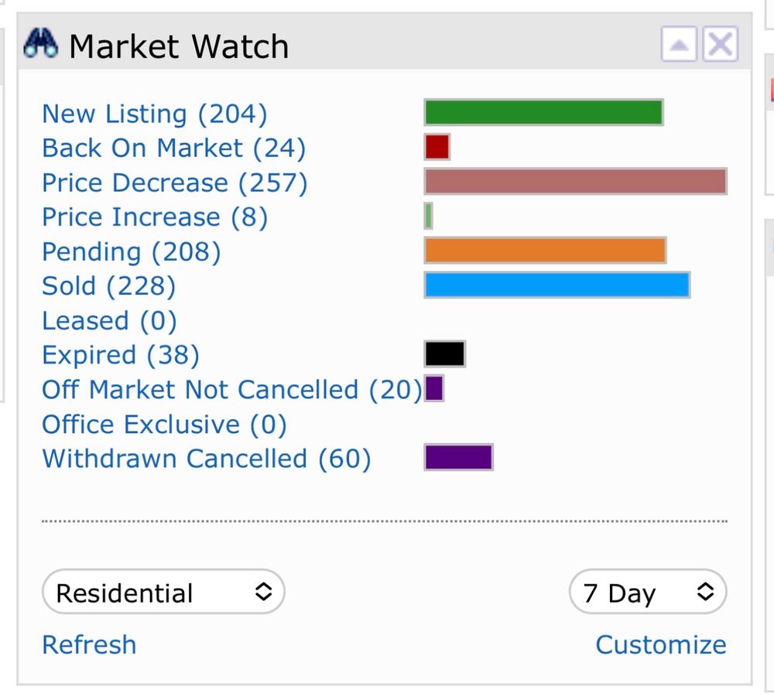The image size is (774, 700).
Task: Open Pending (208) listings
Action: click(132, 252)
